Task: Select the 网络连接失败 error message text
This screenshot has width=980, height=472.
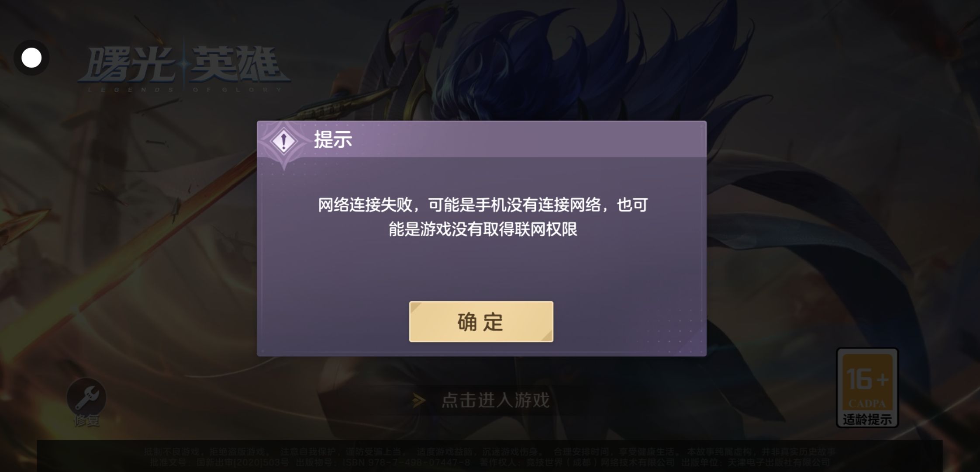Action: pos(483,217)
